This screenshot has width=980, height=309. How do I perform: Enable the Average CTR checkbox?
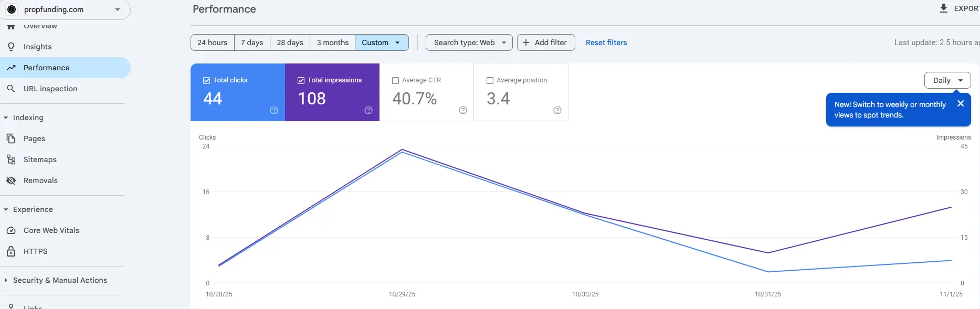click(x=395, y=80)
